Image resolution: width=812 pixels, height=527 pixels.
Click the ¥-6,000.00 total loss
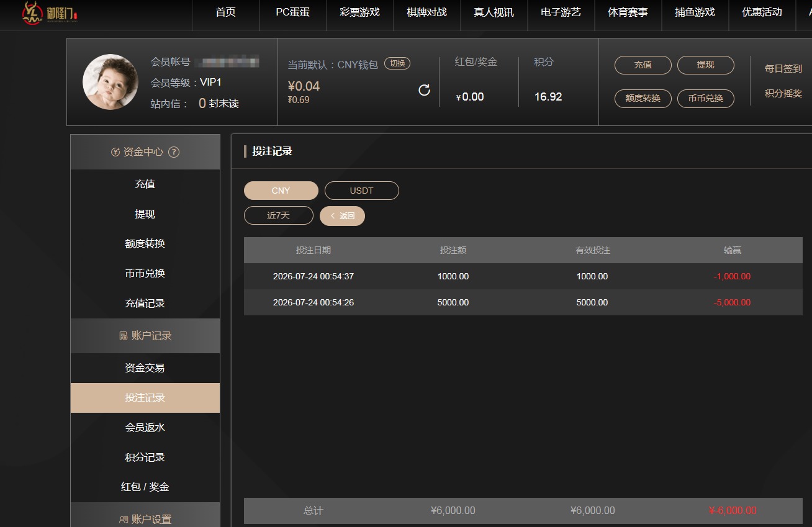733,511
